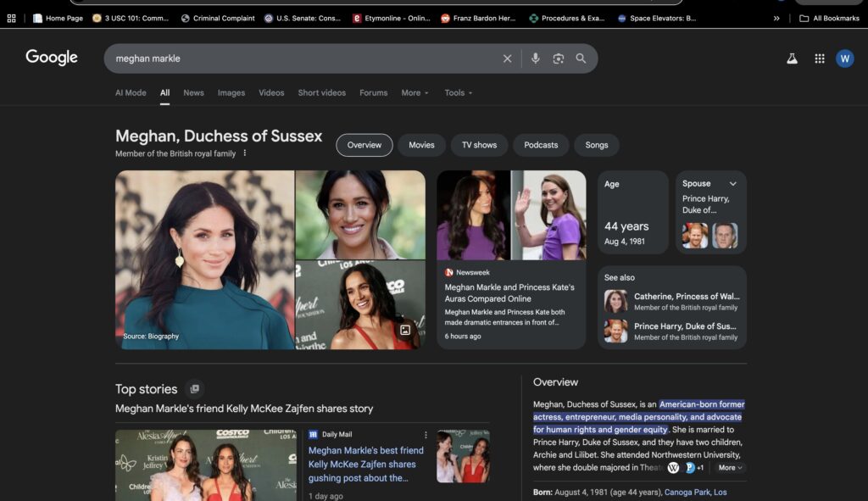The width and height of the screenshot is (868, 501).
Task: Open the Google apps grid icon
Action: click(819, 58)
